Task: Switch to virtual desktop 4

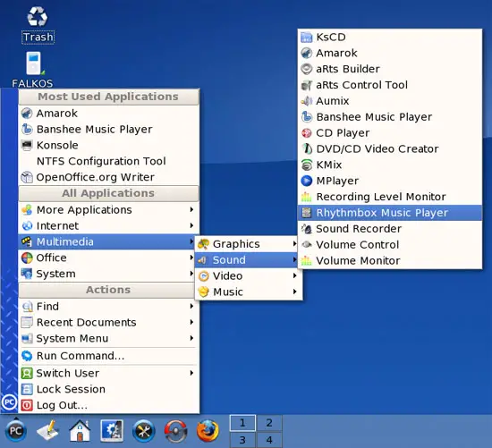Action: coord(269,440)
